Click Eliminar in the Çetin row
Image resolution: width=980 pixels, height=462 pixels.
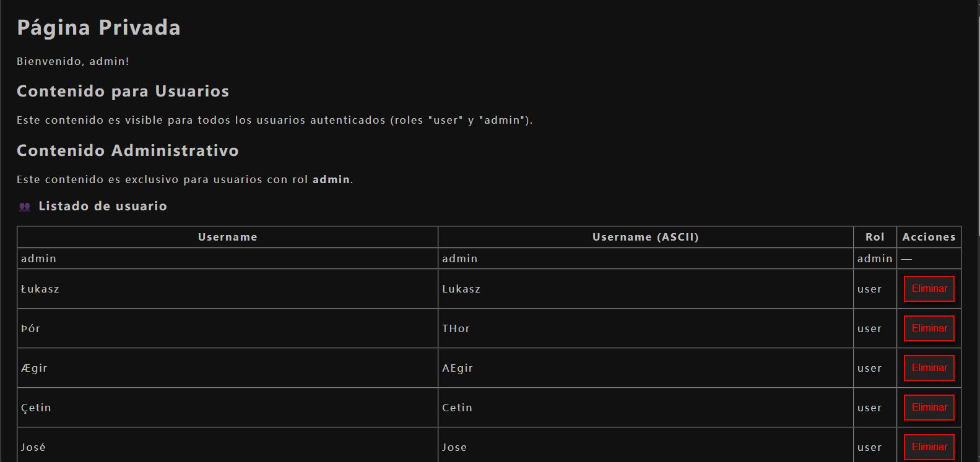click(929, 408)
